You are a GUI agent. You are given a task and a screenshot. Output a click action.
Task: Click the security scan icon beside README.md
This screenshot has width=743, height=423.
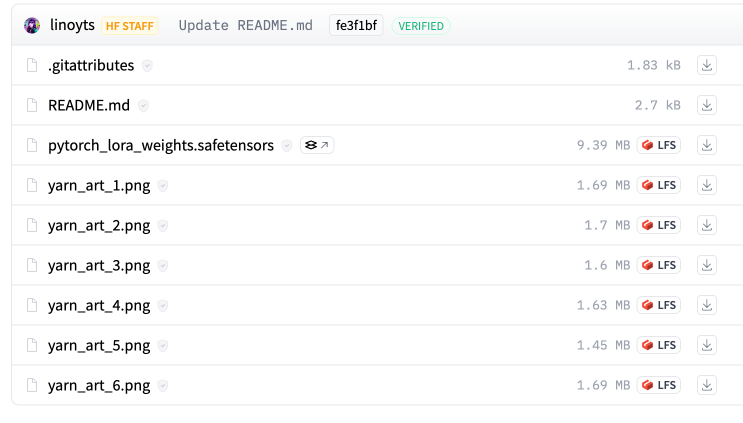click(143, 105)
